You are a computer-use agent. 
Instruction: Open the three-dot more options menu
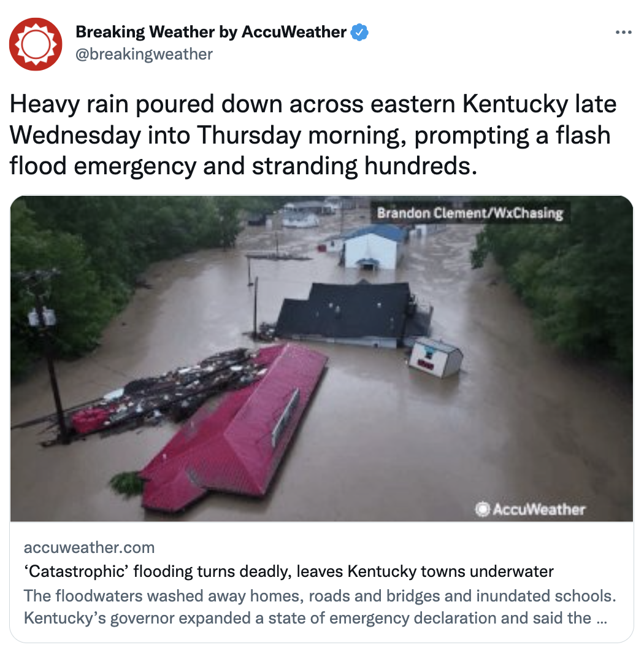[623, 33]
